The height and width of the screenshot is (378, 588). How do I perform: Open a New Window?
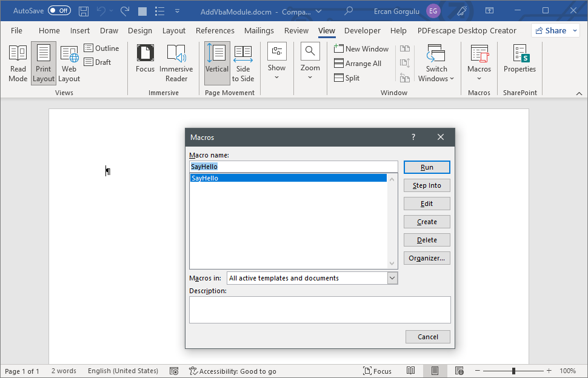(x=361, y=48)
